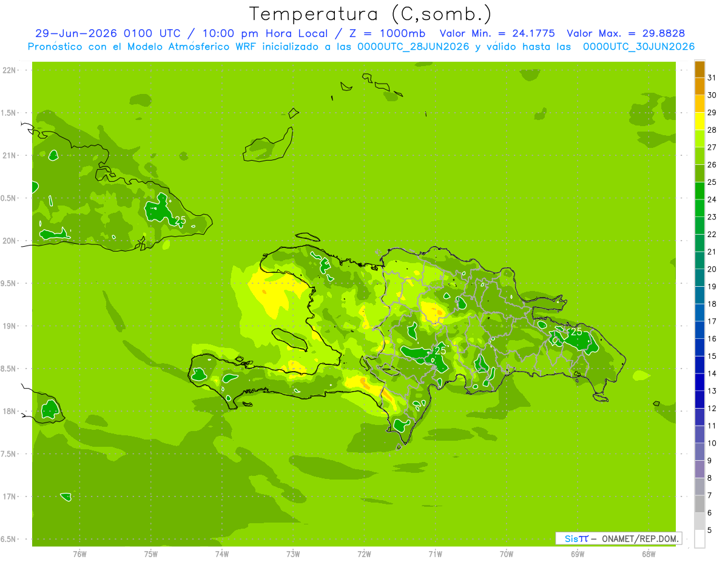Image resolution: width=728 pixels, height=562 pixels.
Task: Click the "17N" latitude axis label
Action: coord(9,497)
